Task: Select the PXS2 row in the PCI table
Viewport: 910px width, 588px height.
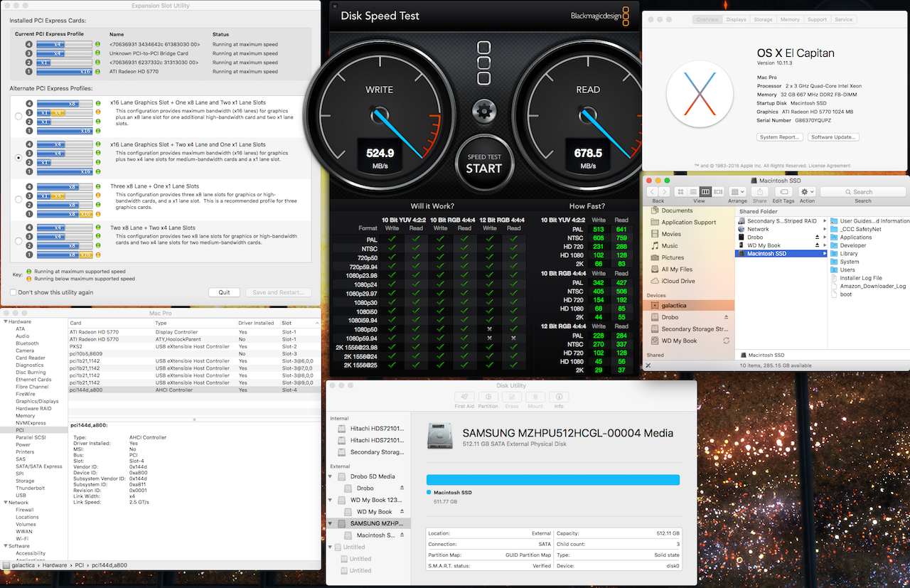Action: pos(194,347)
